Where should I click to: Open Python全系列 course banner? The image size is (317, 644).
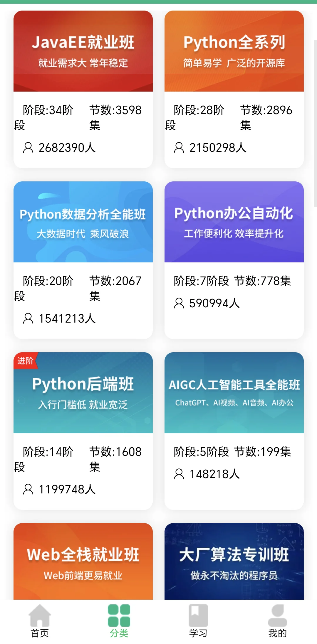click(234, 51)
